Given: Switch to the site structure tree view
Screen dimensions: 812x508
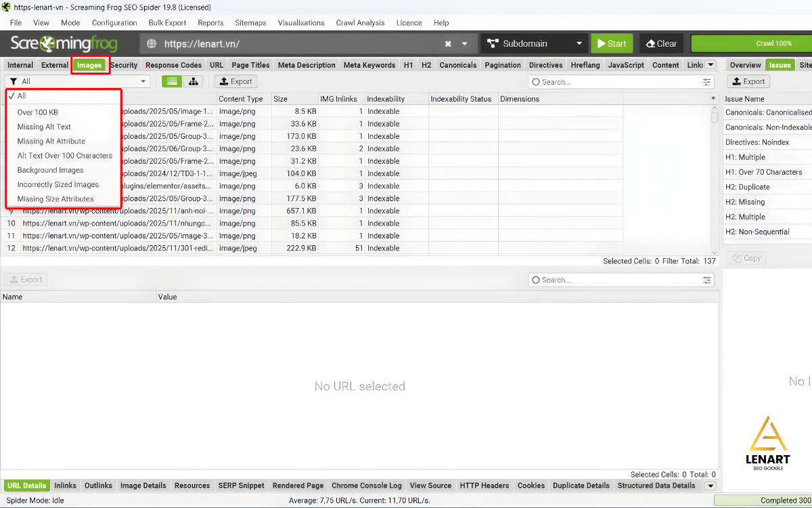Looking at the screenshot, I should coord(193,82).
